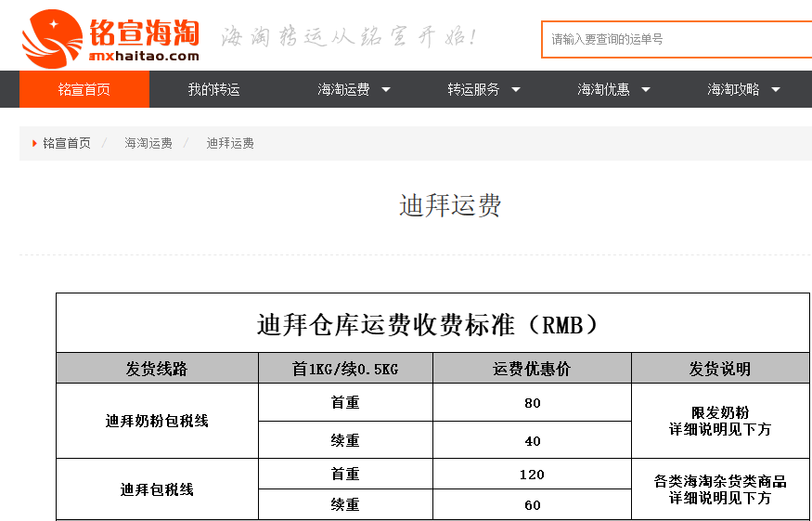Expand the 转运服务 dropdown arrow
Image resolution: width=812 pixels, height=521 pixels.
point(516,90)
